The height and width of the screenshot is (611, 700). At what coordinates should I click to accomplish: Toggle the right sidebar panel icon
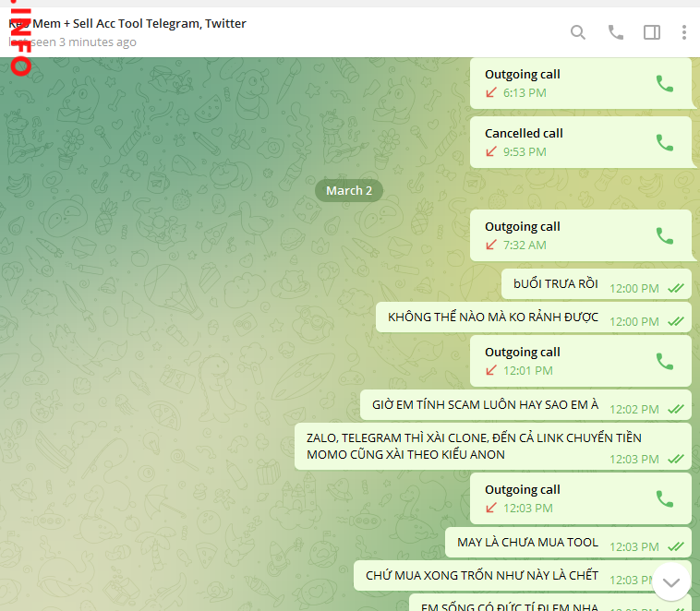652,32
